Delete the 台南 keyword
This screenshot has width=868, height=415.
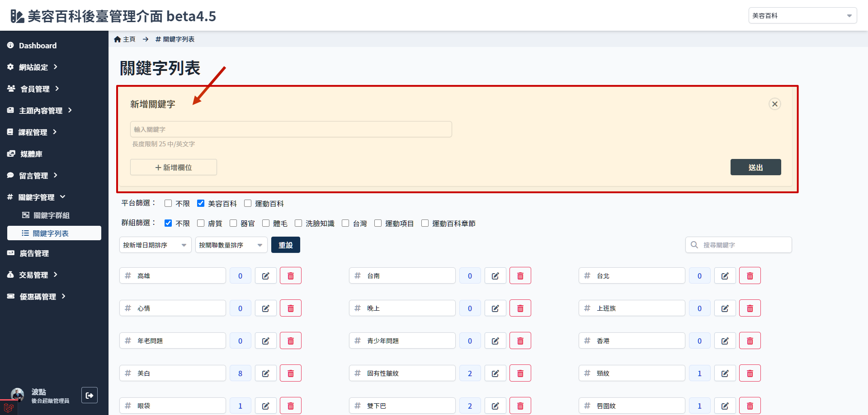click(520, 275)
